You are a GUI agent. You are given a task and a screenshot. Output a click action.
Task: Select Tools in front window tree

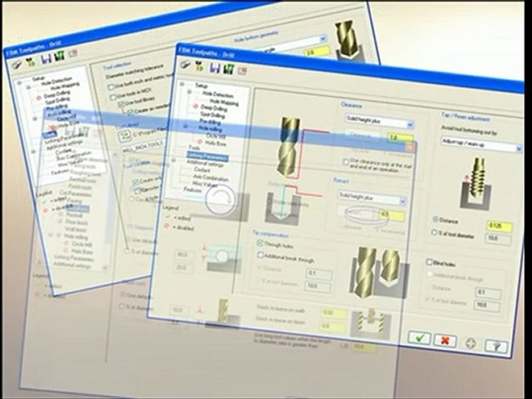[194, 148]
